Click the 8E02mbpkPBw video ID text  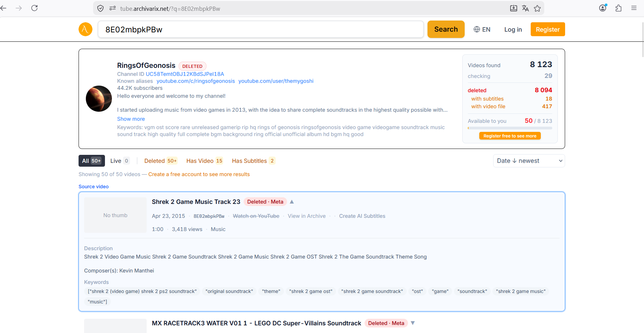pyautogui.click(x=209, y=216)
